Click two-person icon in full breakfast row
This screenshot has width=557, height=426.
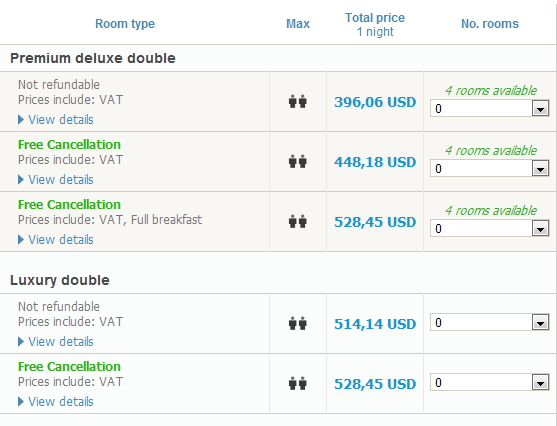tap(298, 222)
